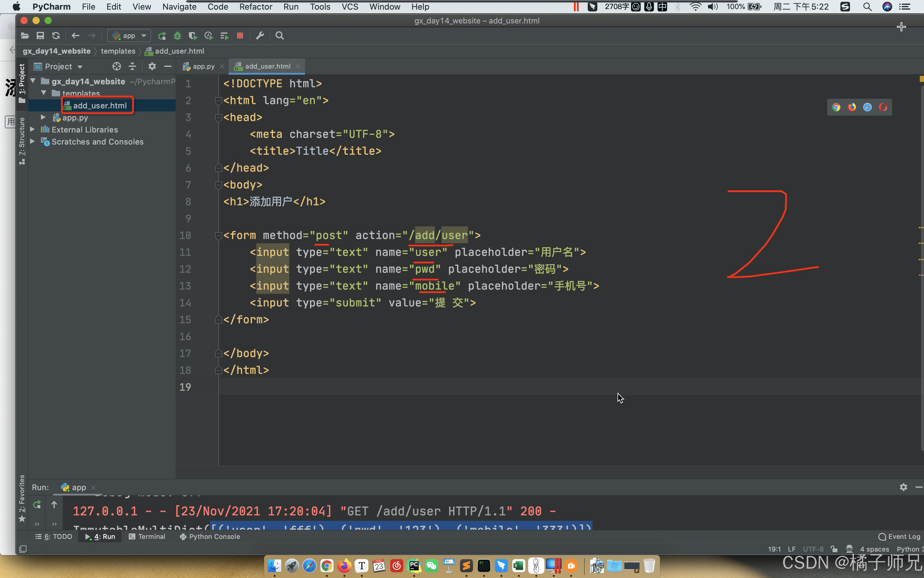Select add_user.html in project tree
The height and width of the screenshot is (578, 924).
(100, 105)
